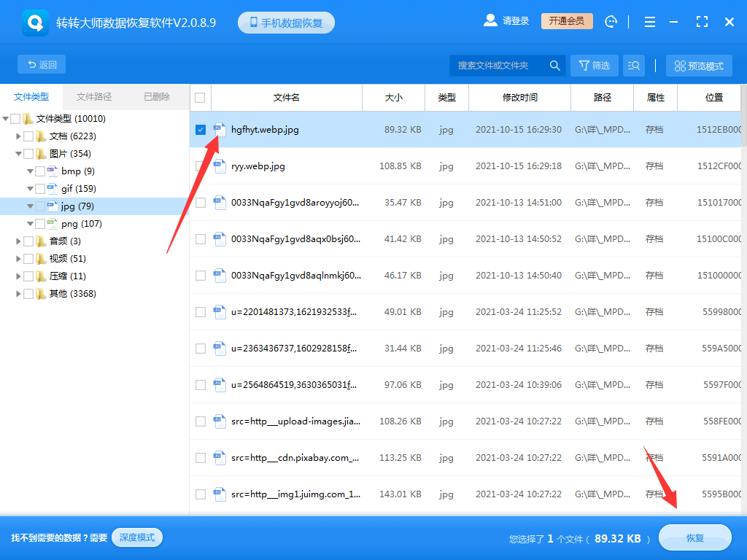Select the checkbox for src=http___cdn.pixabay.com file

click(200, 457)
